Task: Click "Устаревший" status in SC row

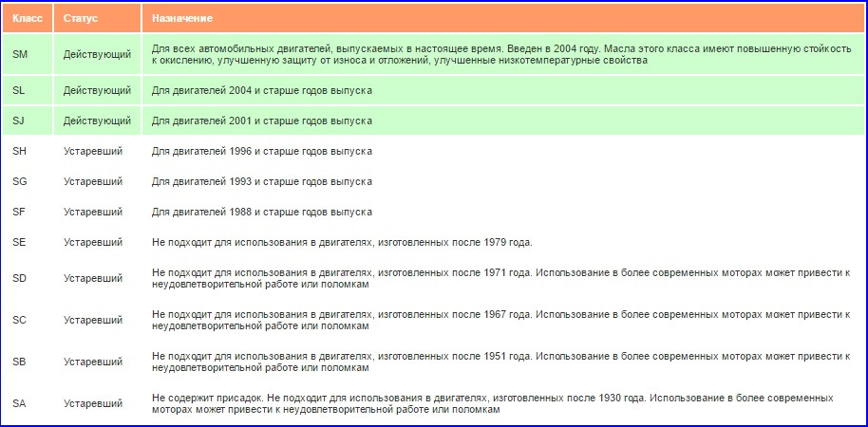Action: (93, 321)
